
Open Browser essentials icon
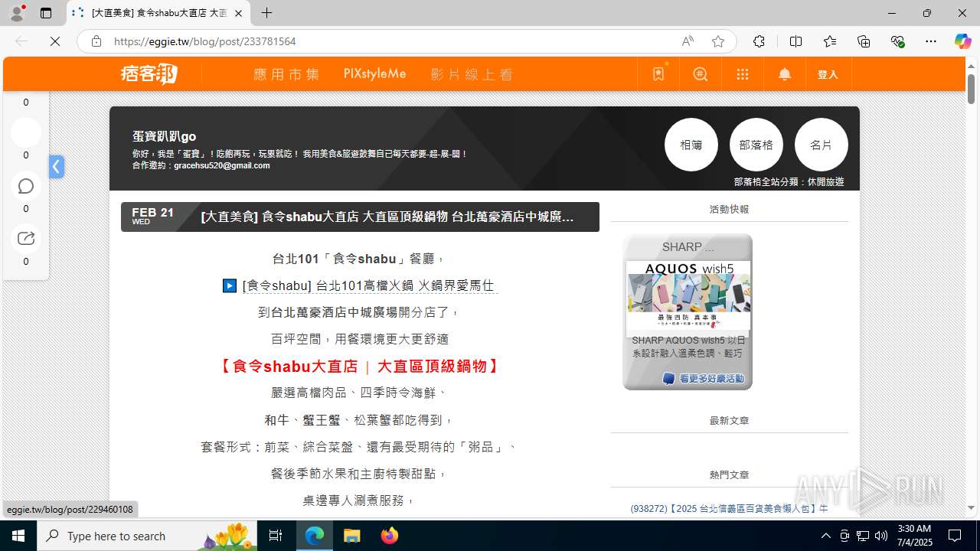click(898, 41)
